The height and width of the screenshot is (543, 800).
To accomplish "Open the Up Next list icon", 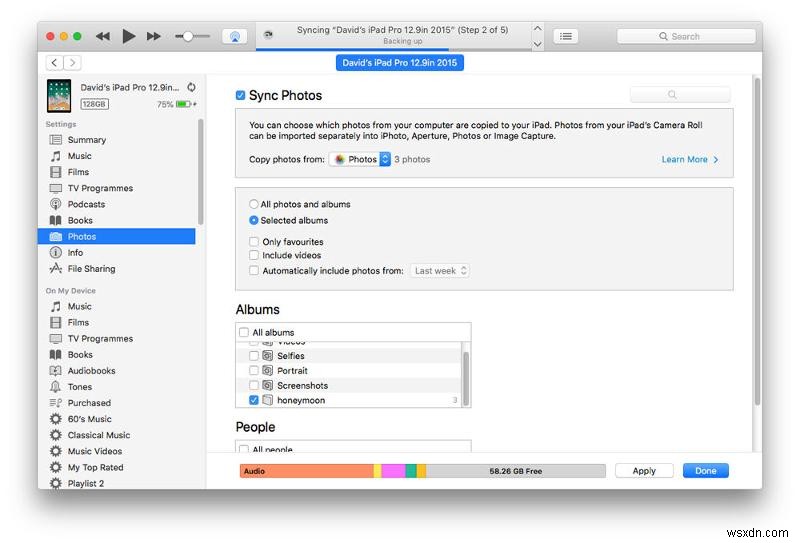I will pyautogui.click(x=566, y=36).
